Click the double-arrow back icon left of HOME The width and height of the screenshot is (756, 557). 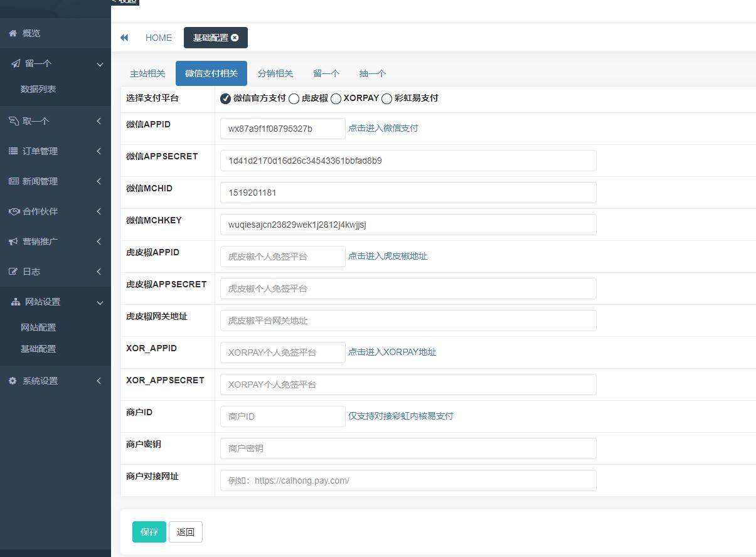(x=124, y=38)
